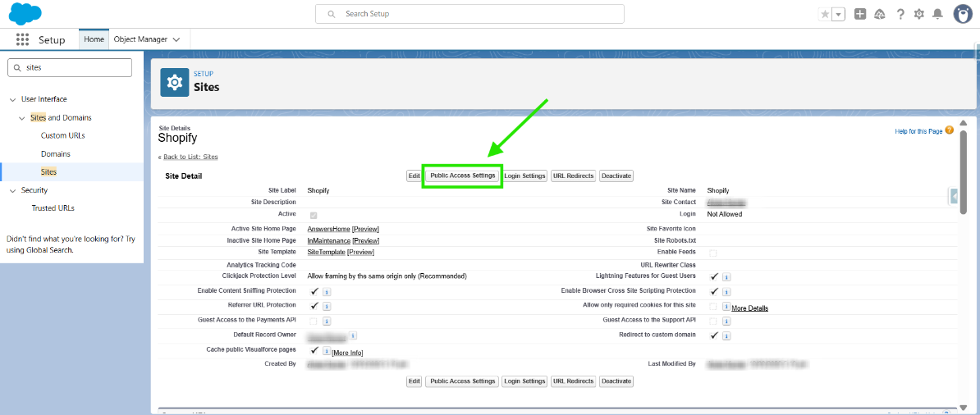Open the Global Actions plus icon
Screen dimensions: 980x415
(x=860, y=14)
